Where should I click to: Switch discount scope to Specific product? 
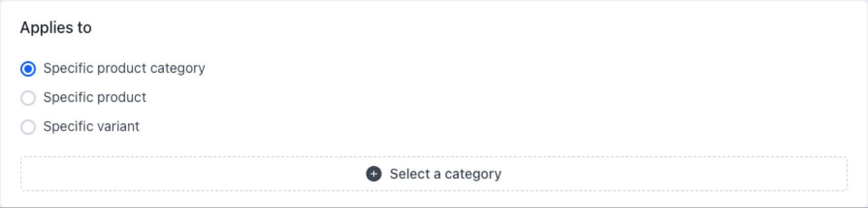[x=28, y=98]
